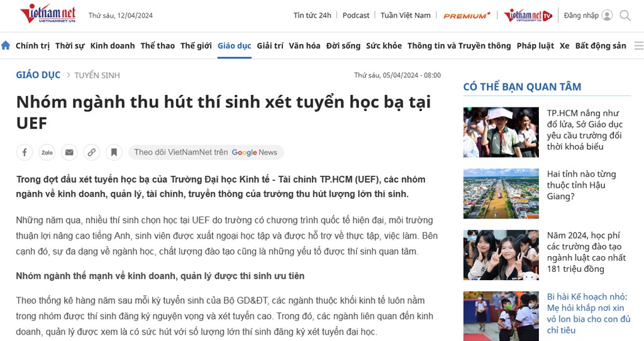Open the Giáo dục navigation tab
The width and height of the screenshot is (644, 341).
[234, 46]
